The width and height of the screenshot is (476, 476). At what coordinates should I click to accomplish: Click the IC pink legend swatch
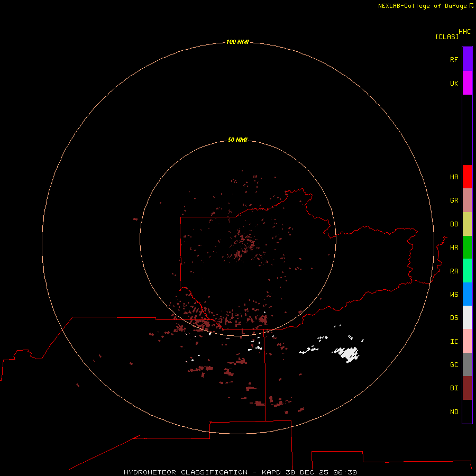click(467, 341)
